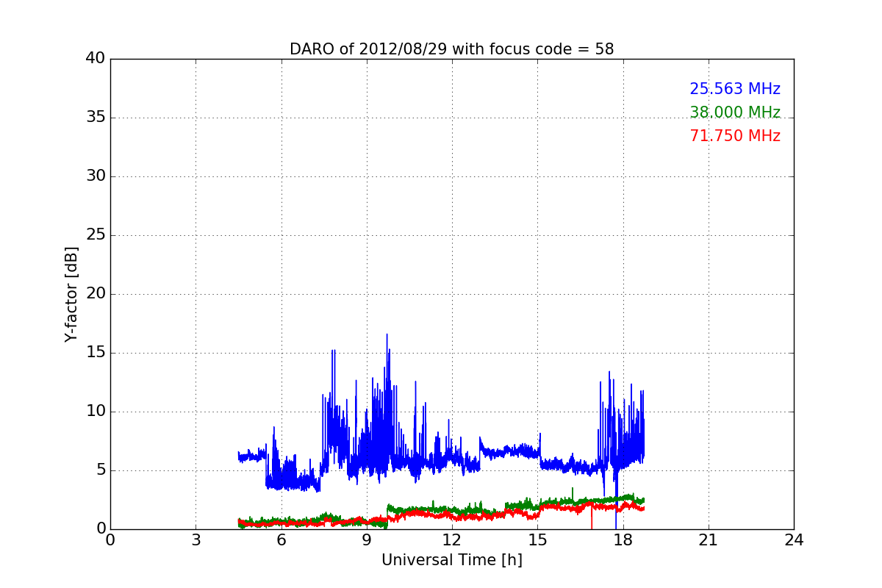Click the 'Y-factor [dB]' axis label

point(71,294)
